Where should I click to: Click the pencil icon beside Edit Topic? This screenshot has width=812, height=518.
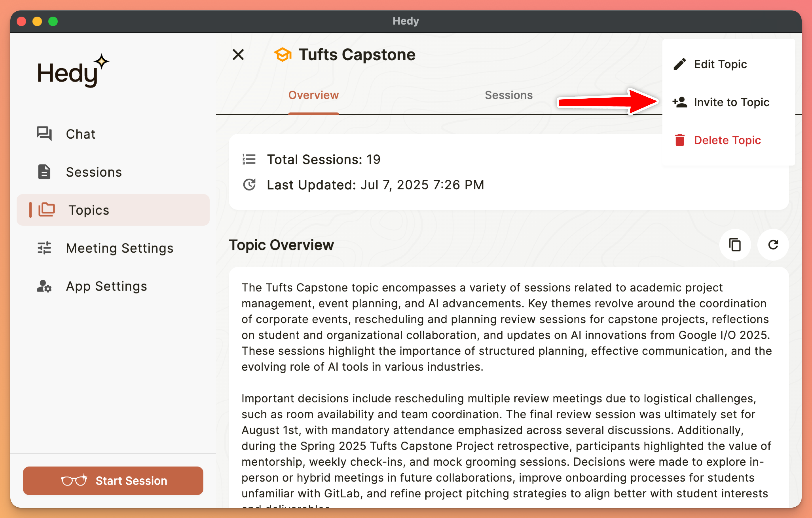679,64
